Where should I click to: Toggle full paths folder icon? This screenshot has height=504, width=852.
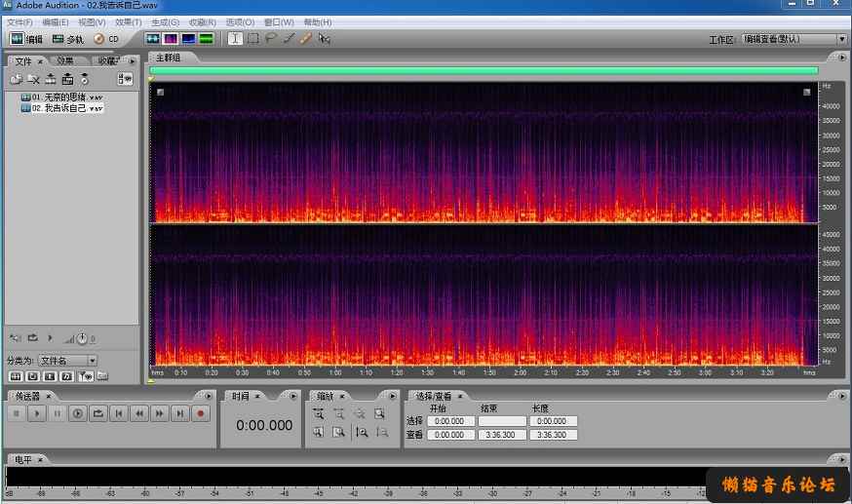click(102, 376)
